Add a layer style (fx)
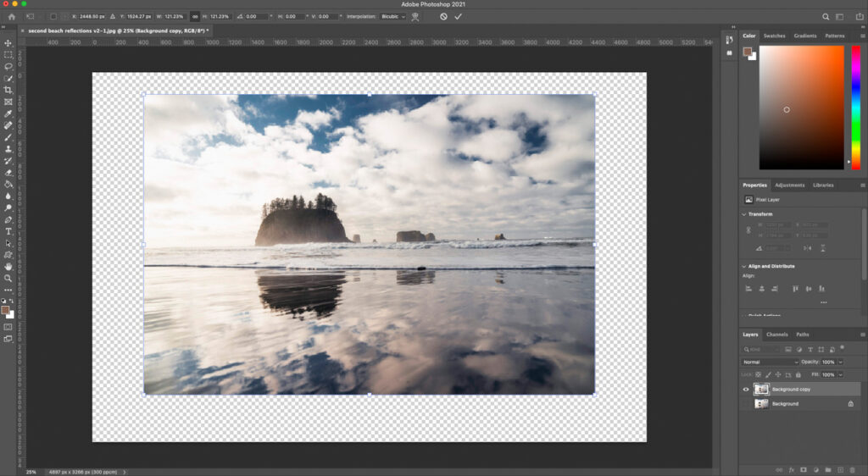 point(791,470)
